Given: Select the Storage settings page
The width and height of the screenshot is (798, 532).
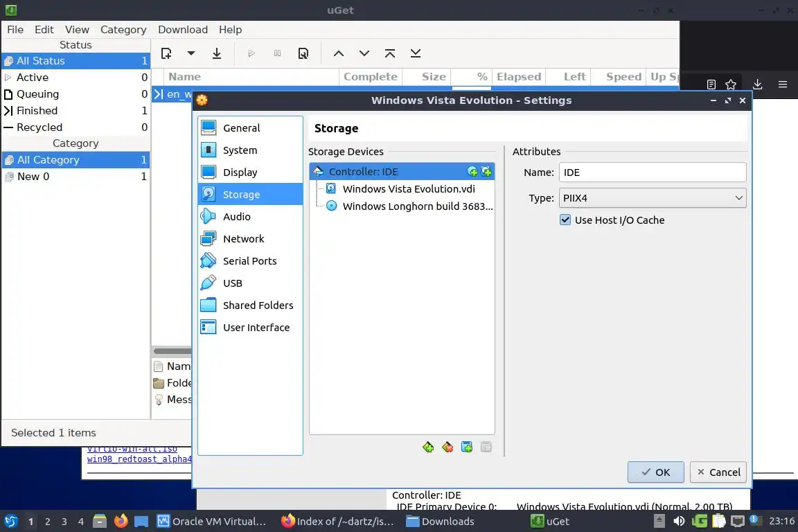Looking at the screenshot, I should tap(250, 195).
